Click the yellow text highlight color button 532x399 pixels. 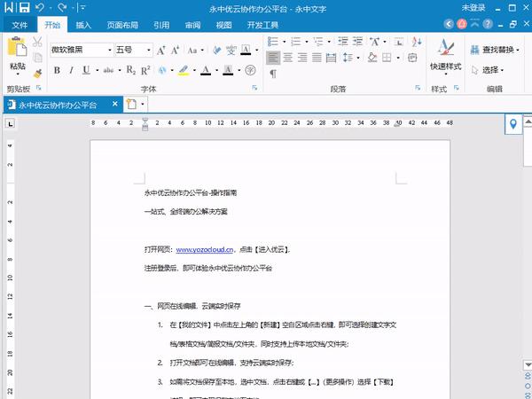coord(184,70)
